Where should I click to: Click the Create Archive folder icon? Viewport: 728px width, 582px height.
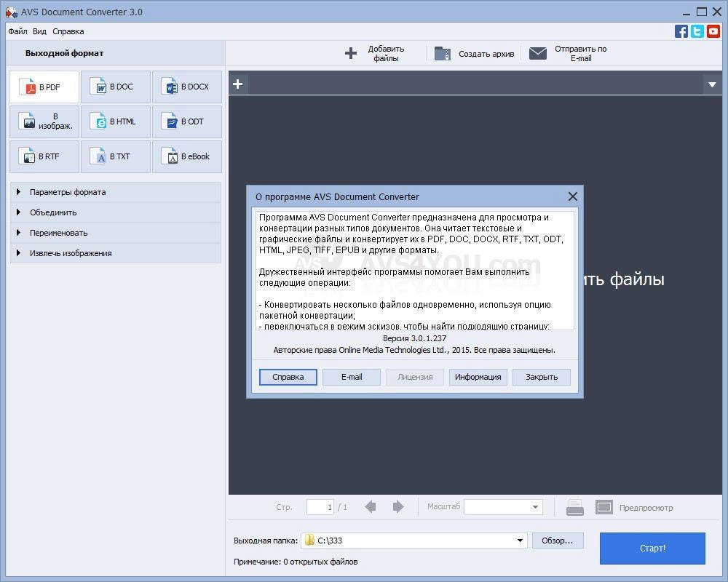[443, 53]
